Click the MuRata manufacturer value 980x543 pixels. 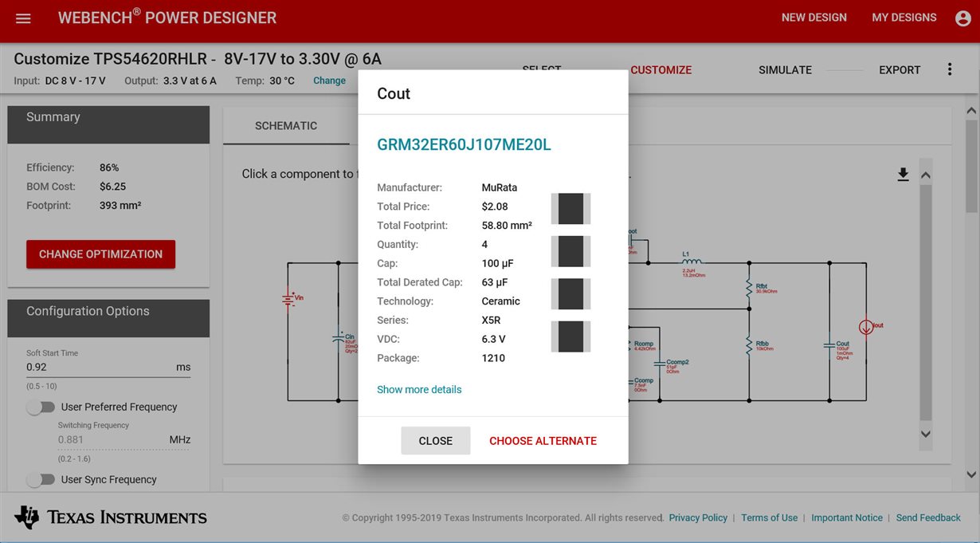tap(500, 187)
